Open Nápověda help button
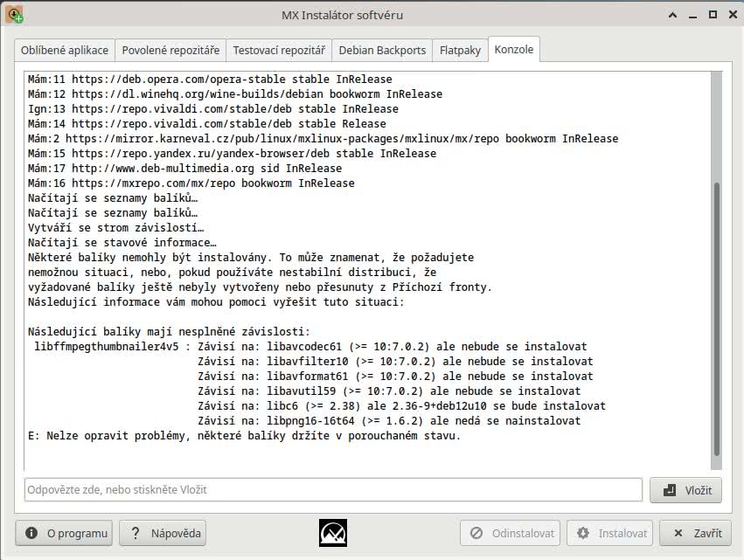Viewport: 744px width, 560px height. [163, 533]
